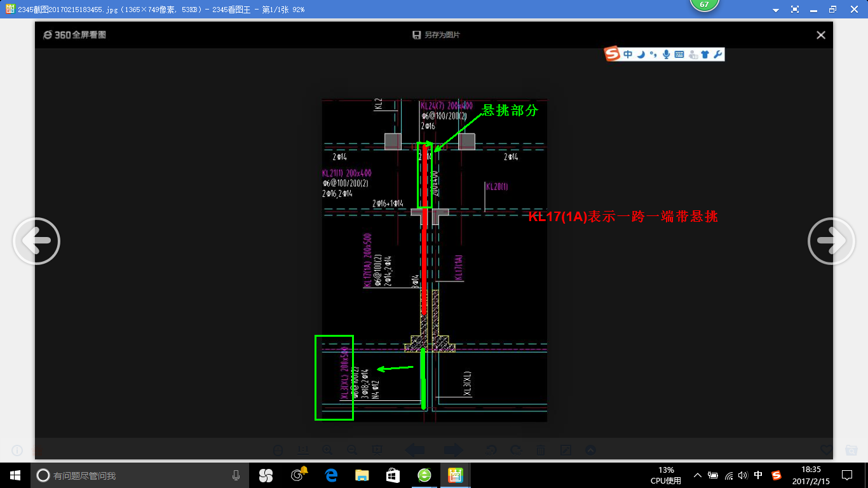Click 另存为图片 save-as-picture button
868x488 pixels.
436,35
